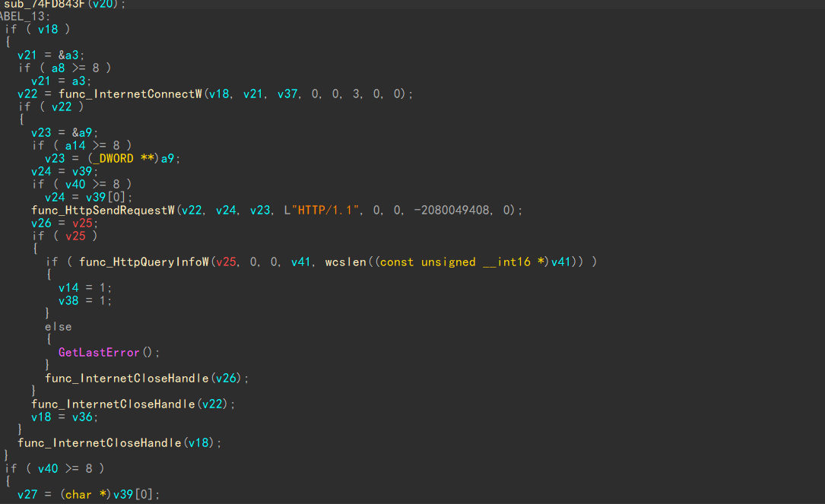Screen dimensions: 825x504
Task: Click variable v14 being set to 1
Action: (68, 287)
